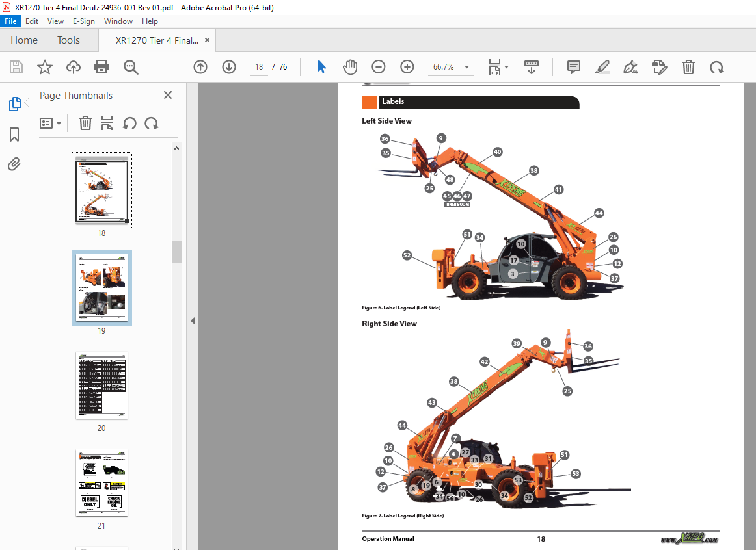Zoom out with the minus icon
This screenshot has width=756, height=550.
point(379,67)
